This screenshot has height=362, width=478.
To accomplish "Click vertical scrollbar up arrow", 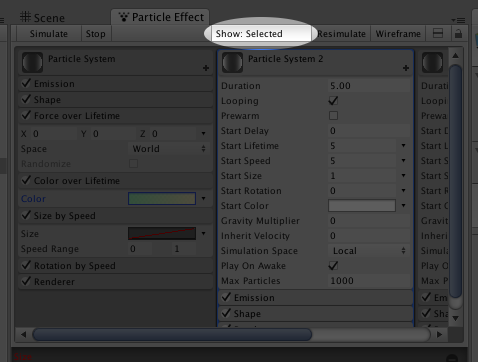I will pos(455,56).
